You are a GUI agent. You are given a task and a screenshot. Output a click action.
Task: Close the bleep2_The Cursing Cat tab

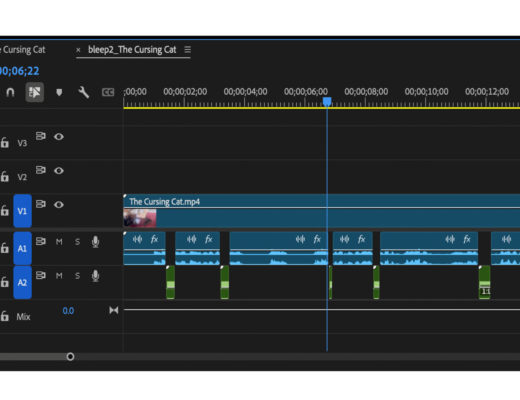78,50
